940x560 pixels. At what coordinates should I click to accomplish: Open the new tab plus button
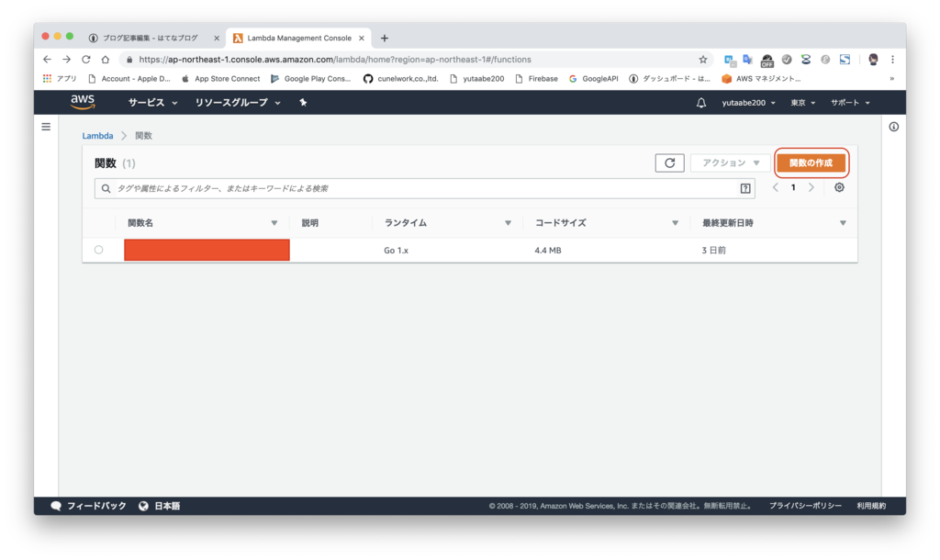(x=385, y=38)
